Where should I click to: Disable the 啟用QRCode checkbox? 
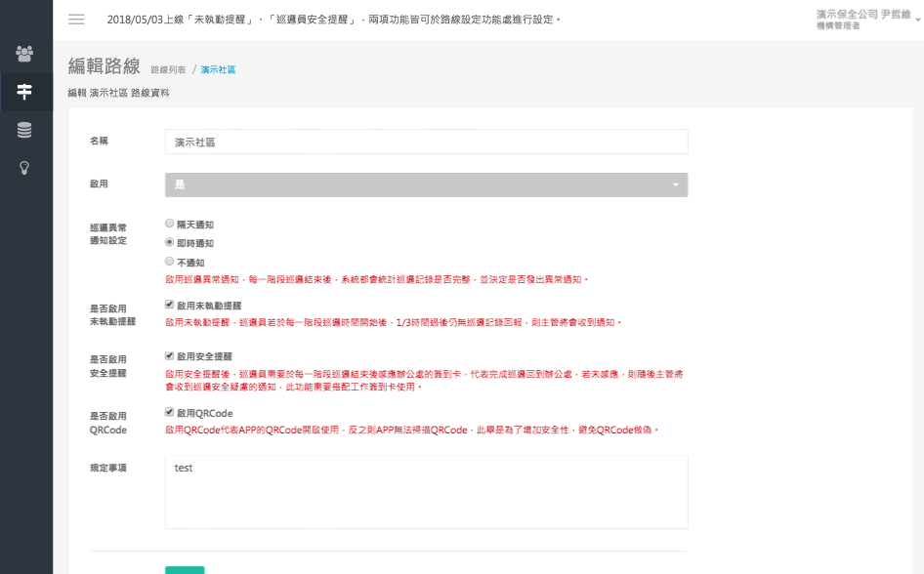pos(170,412)
